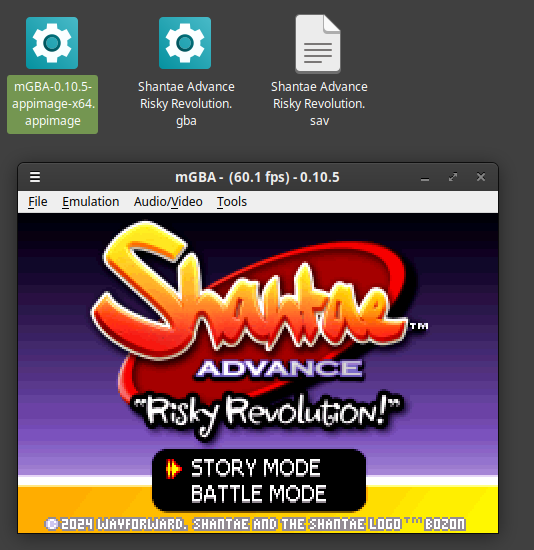Open the Audio/Video menu
This screenshot has width=534, height=550.
tap(168, 202)
